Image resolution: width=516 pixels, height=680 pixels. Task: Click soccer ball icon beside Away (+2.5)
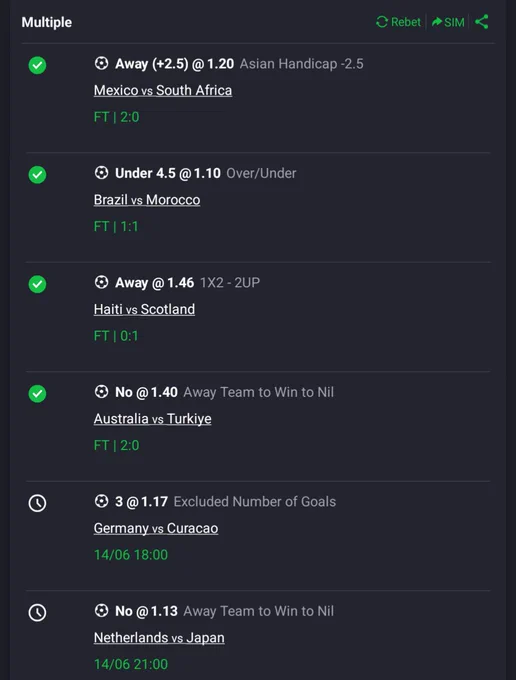[101, 63]
